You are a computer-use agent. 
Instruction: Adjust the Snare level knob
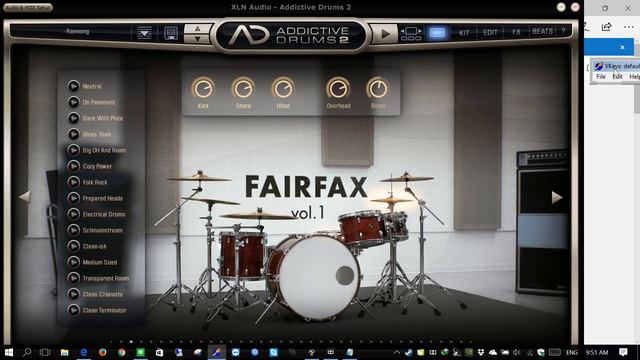click(x=243, y=88)
